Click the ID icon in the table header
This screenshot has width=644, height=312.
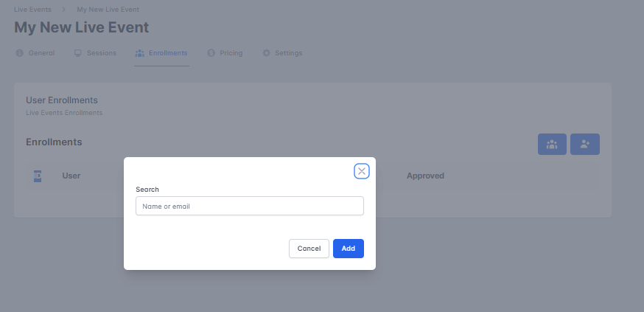click(38, 176)
